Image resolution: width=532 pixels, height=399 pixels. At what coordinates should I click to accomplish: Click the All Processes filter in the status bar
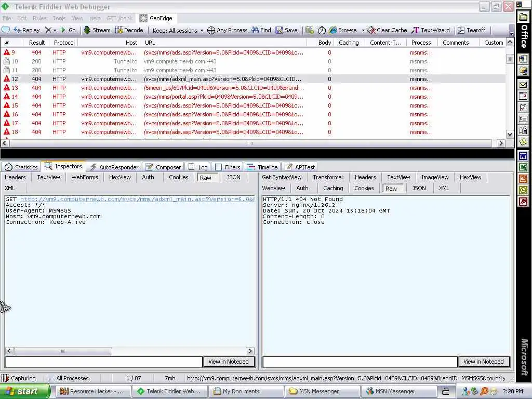pyautogui.click(x=68, y=378)
